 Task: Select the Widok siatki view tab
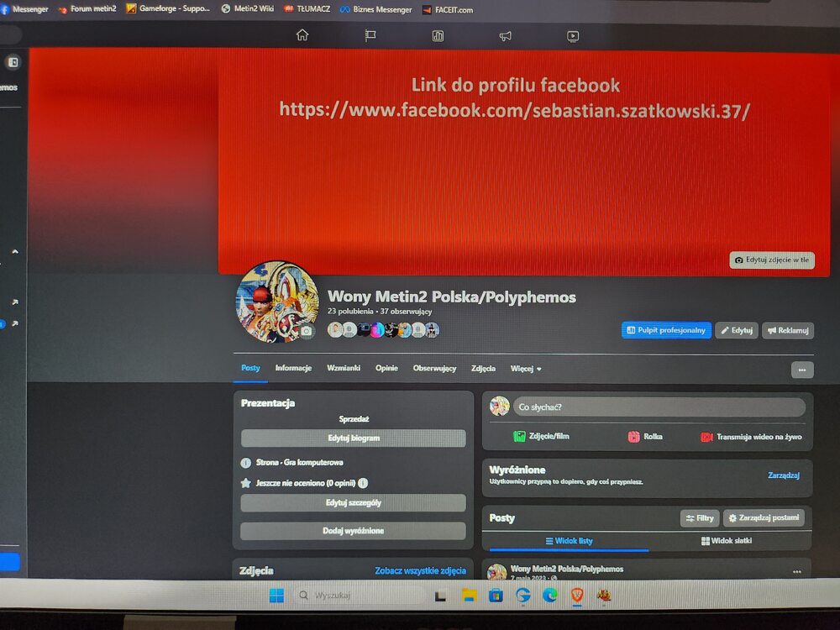pos(727,541)
